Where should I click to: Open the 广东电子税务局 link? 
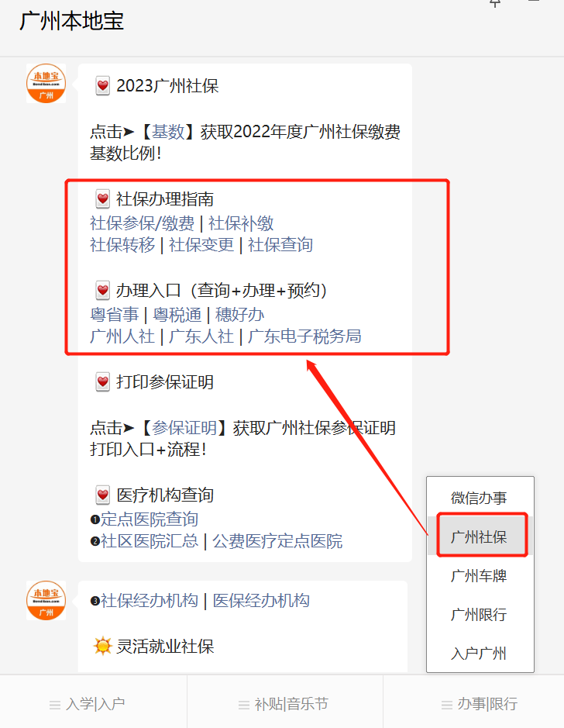point(304,336)
